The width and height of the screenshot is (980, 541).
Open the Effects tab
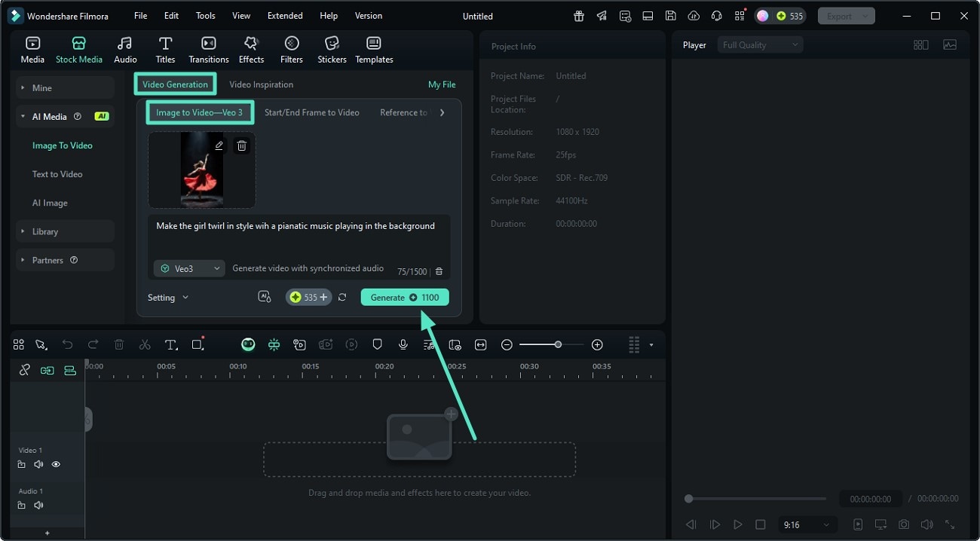click(251, 50)
